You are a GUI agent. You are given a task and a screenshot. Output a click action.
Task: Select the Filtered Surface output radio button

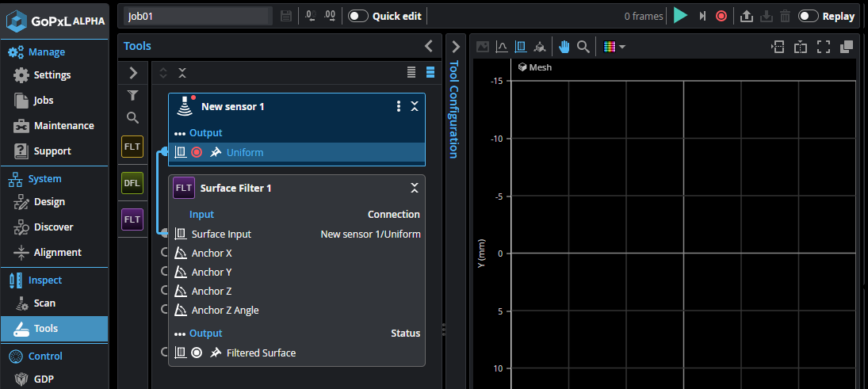197,353
